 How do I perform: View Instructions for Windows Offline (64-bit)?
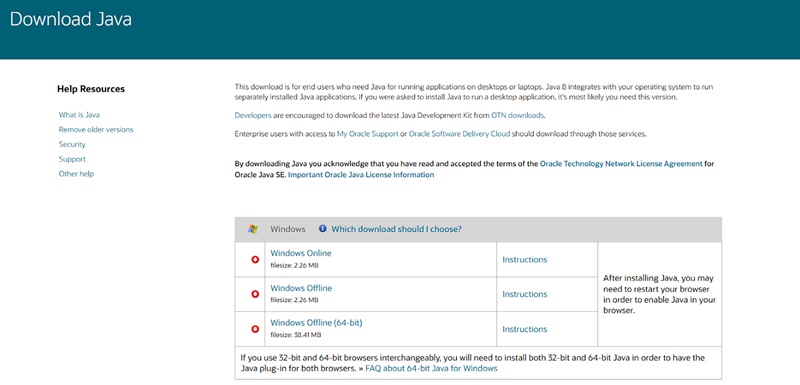coord(524,329)
